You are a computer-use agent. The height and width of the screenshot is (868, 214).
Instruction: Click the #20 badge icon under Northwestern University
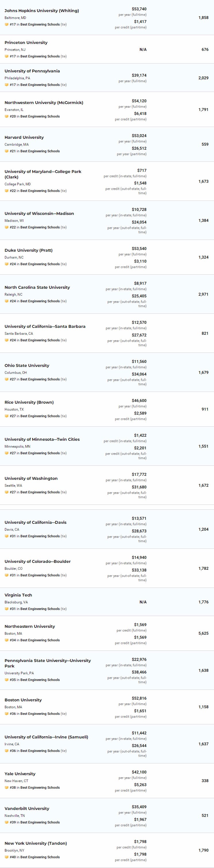click(x=6, y=117)
